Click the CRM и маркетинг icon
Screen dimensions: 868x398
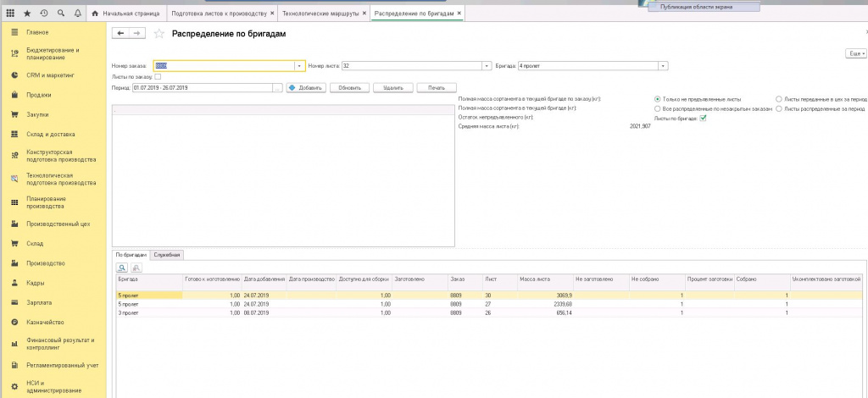15,75
